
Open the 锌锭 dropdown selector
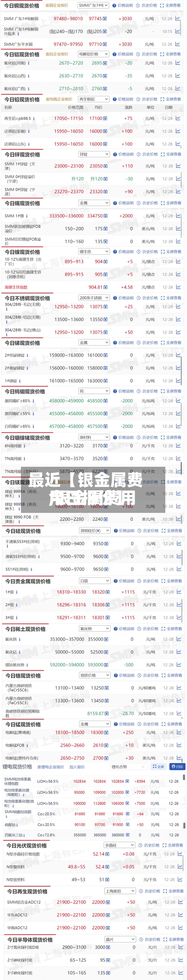click(94, 154)
